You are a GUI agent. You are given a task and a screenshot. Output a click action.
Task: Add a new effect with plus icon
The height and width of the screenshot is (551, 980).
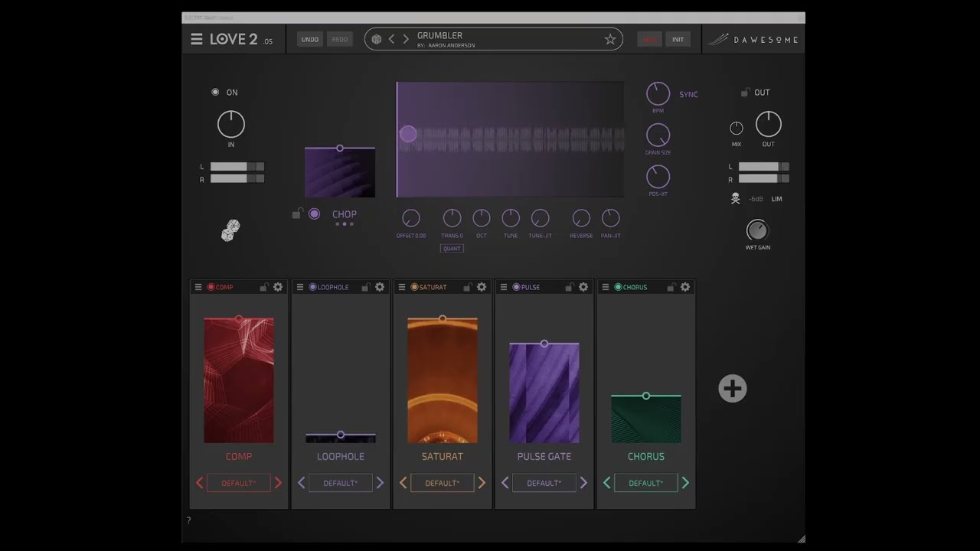pos(733,389)
